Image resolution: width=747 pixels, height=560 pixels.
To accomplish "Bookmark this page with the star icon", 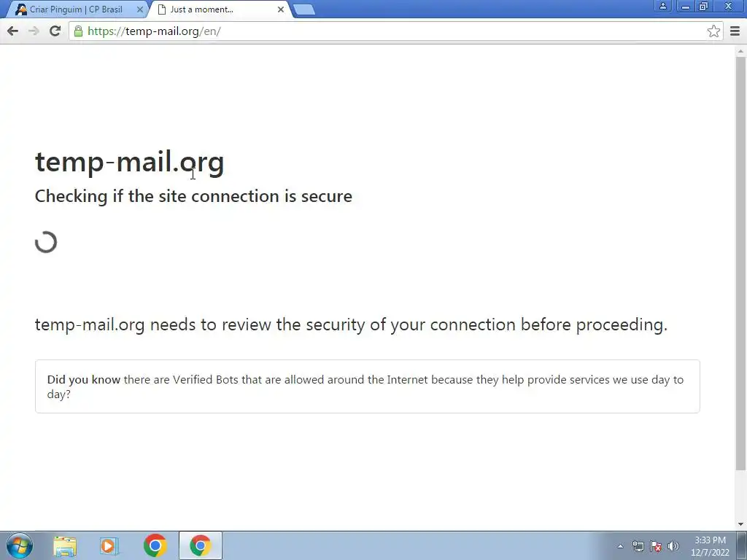I will click(713, 31).
